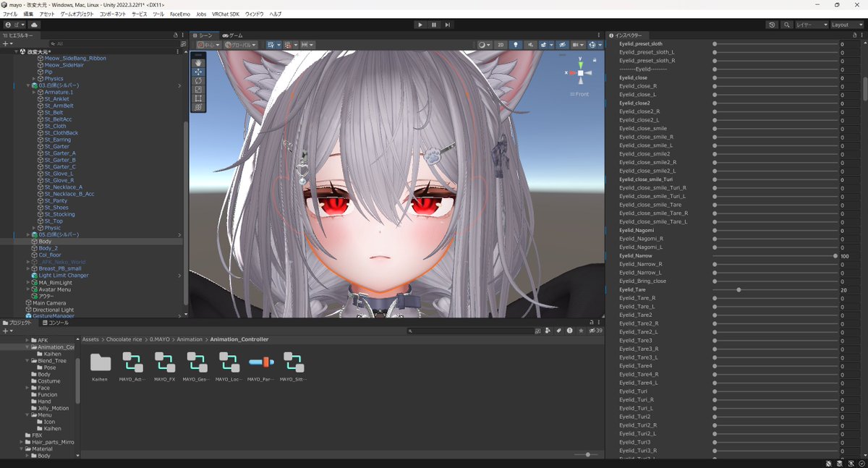Click the global search magnifier icon
Screen dimensions: 868x468
(x=786, y=25)
